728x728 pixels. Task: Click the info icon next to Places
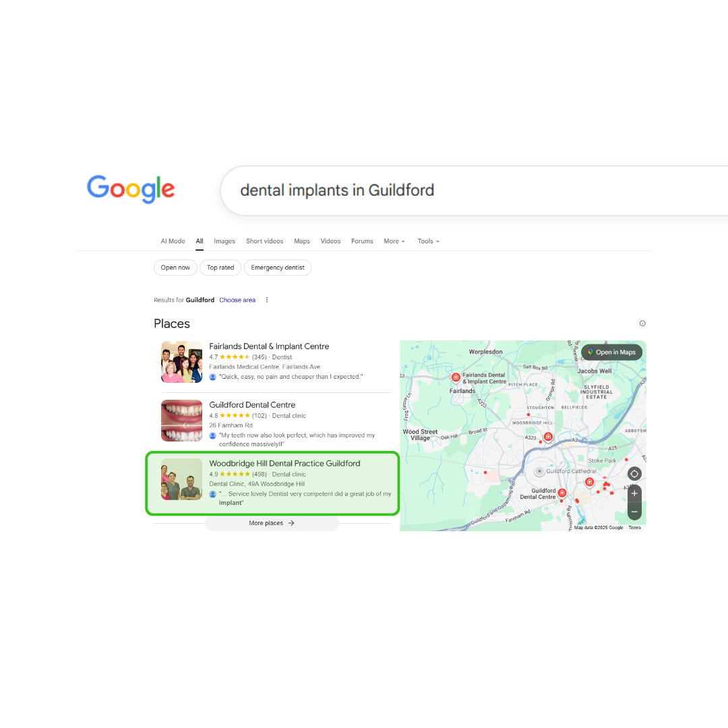(642, 323)
